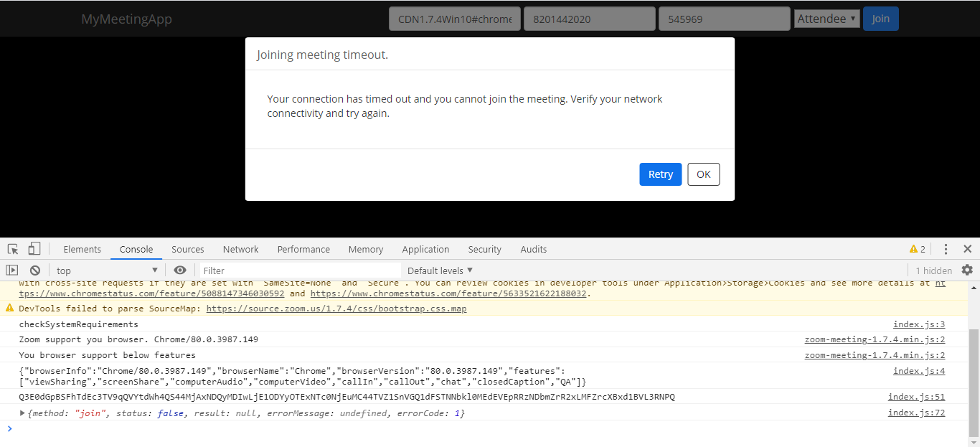The height and width of the screenshot is (447, 980).
Task: Open index.js:72 source link
Action: point(916,413)
